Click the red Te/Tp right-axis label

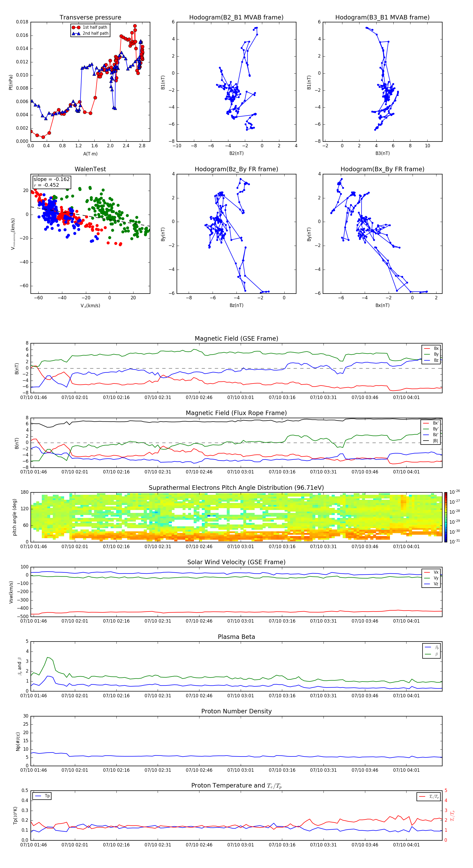pyautogui.click(x=453, y=815)
